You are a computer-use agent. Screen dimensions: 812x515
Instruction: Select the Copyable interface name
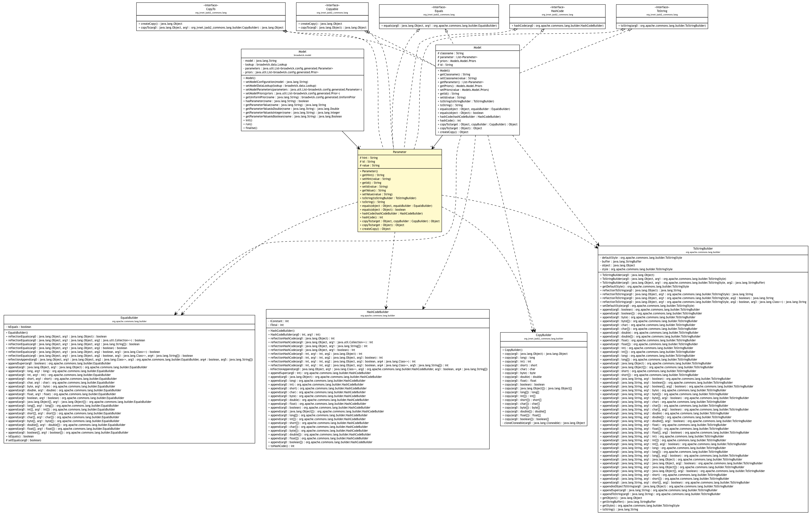[332, 9]
